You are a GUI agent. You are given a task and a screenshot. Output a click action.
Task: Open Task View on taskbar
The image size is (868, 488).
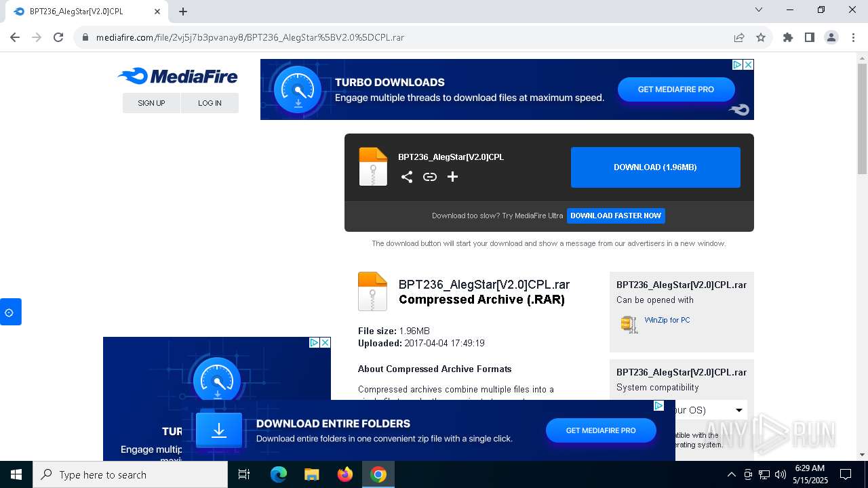[244, 474]
